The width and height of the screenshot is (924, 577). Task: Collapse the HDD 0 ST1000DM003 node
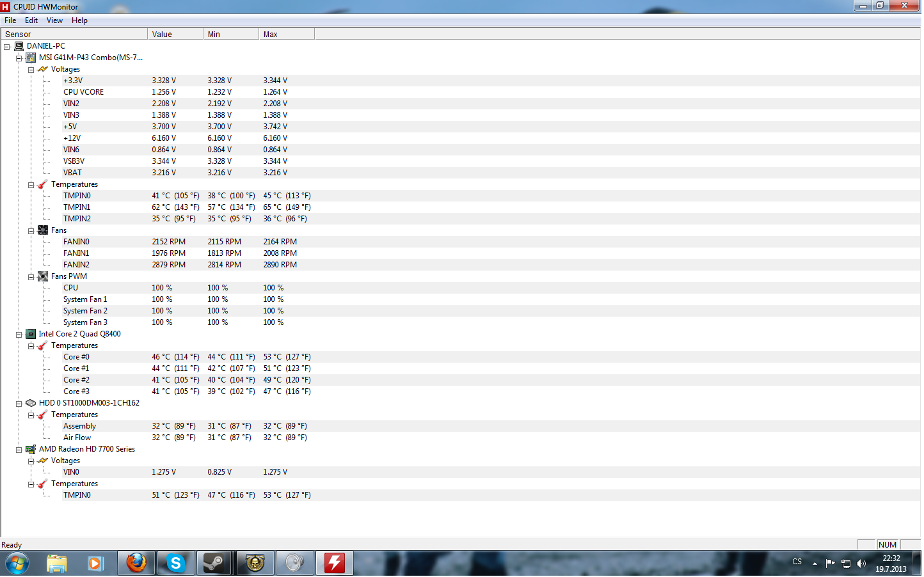point(19,404)
